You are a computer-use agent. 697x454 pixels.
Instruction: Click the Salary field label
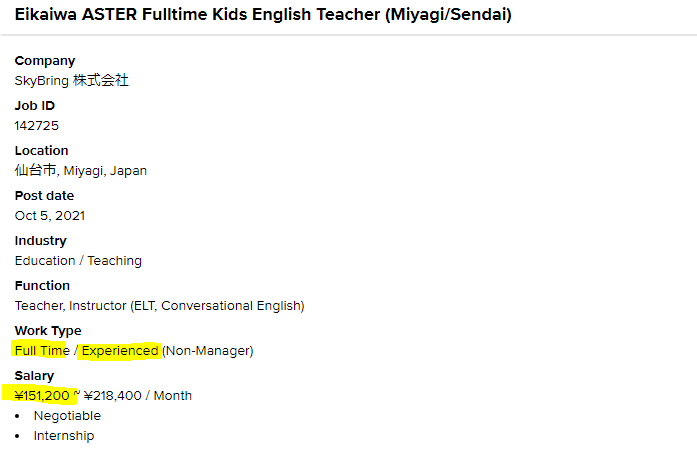click(34, 376)
